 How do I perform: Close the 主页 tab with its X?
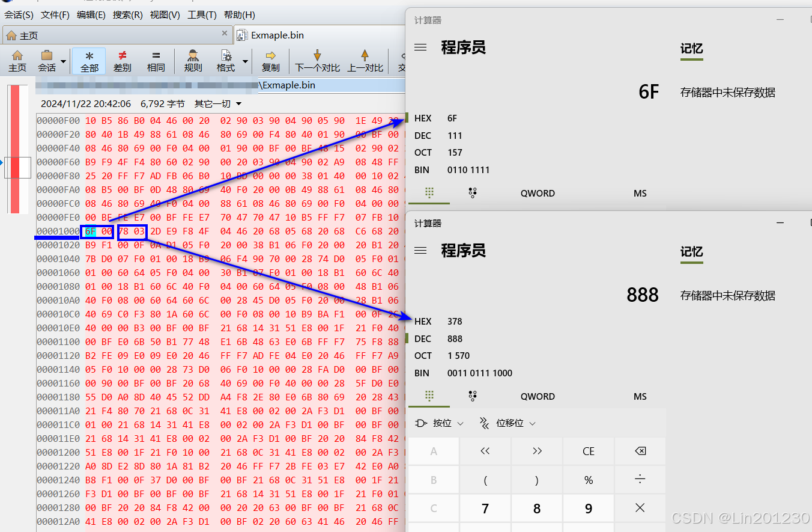click(x=225, y=34)
